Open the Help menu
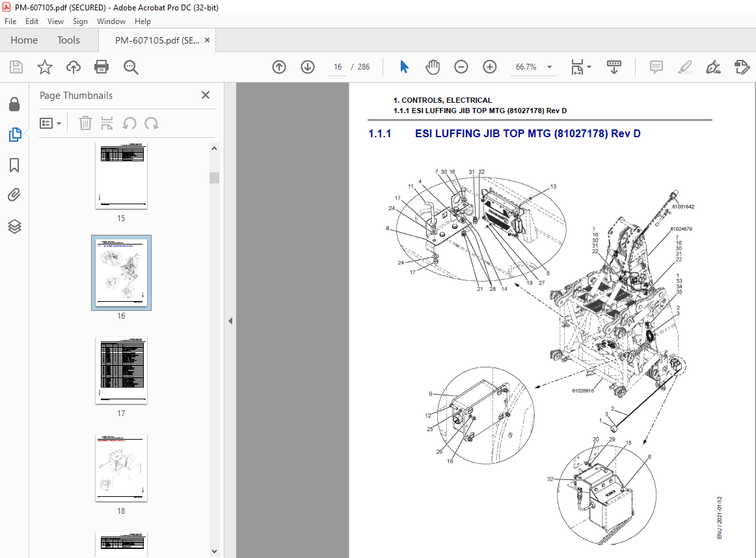 [142, 21]
